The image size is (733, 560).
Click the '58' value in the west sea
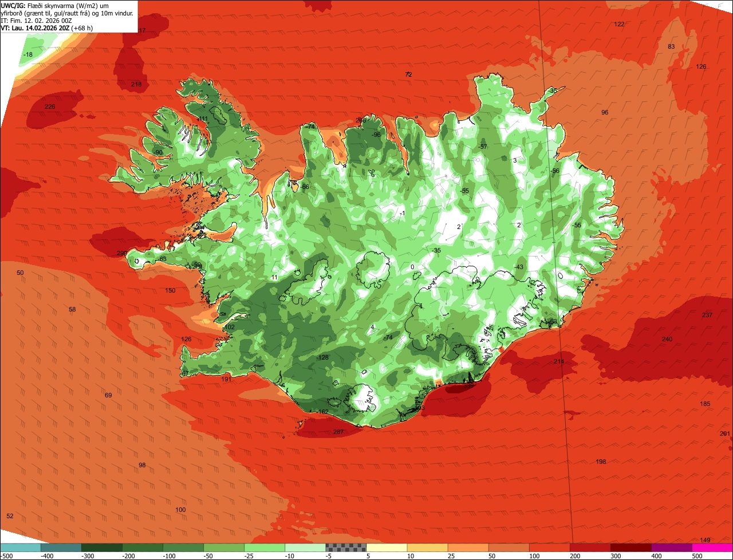click(x=72, y=309)
